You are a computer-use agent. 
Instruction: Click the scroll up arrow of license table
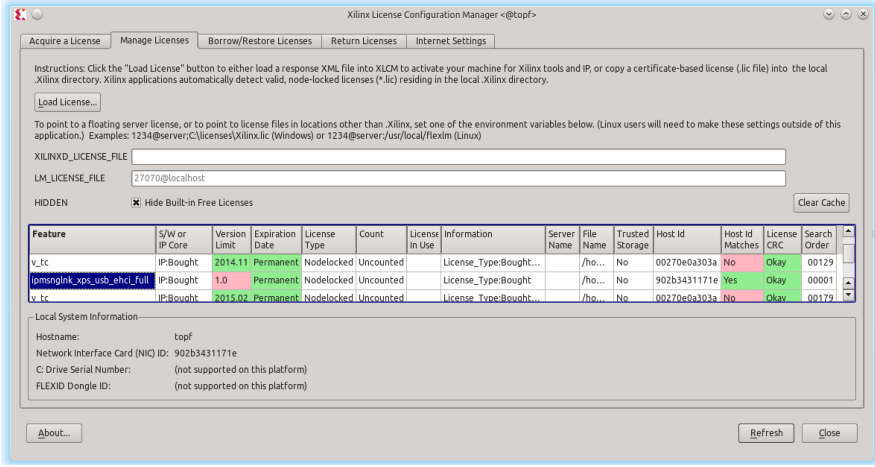[849, 232]
